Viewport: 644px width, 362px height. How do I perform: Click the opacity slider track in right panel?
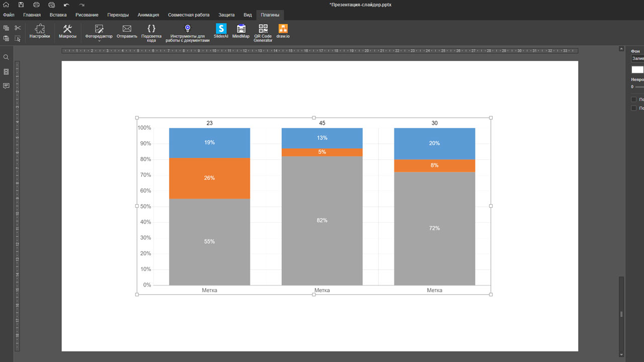pyautogui.click(x=639, y=87)
